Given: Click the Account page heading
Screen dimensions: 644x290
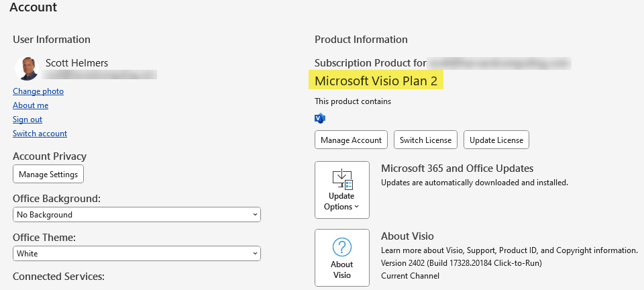Looking at the screenshot, I should [x=34, y=8].
